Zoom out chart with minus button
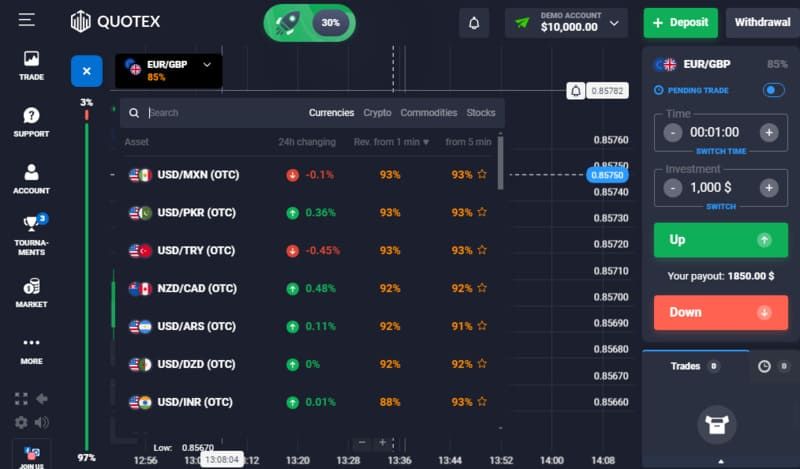Screen dimensions: 800x469 coord(362,442)
